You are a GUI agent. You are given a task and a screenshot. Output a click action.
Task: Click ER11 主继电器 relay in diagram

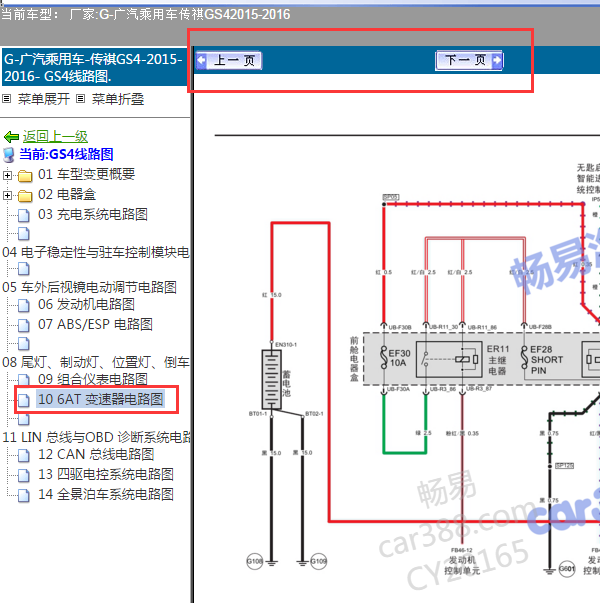pyautogui.click(x=449, y=359)
